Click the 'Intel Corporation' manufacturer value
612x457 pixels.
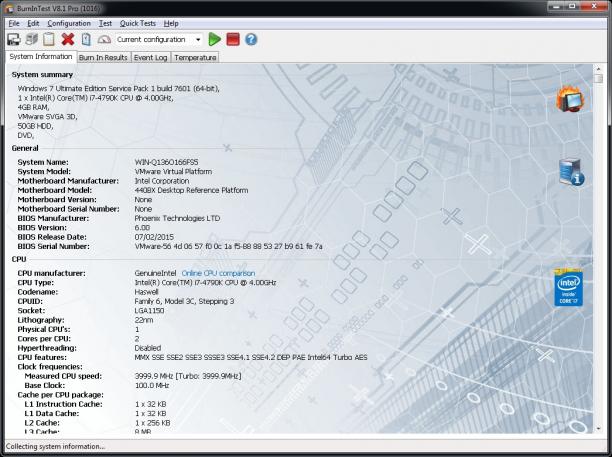tap(162, 181)
